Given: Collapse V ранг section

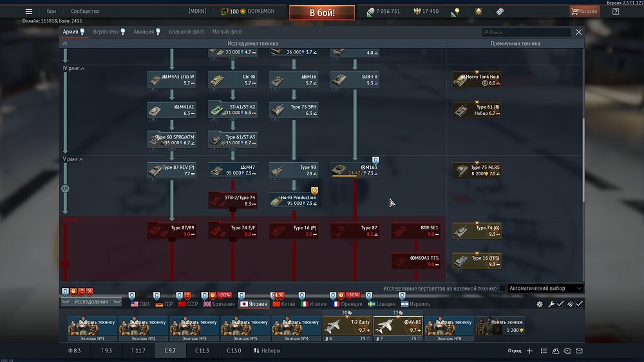Looking at the screenshot, I should point(73,159).
